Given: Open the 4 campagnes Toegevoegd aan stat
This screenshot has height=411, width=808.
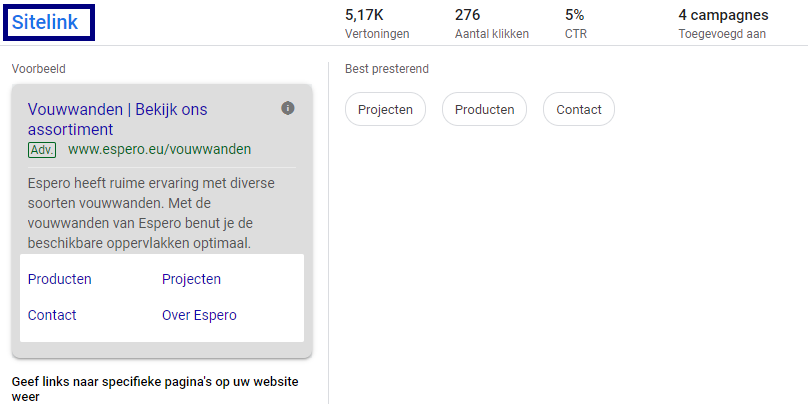Looking at the screenshot, I should pos(723,23).
